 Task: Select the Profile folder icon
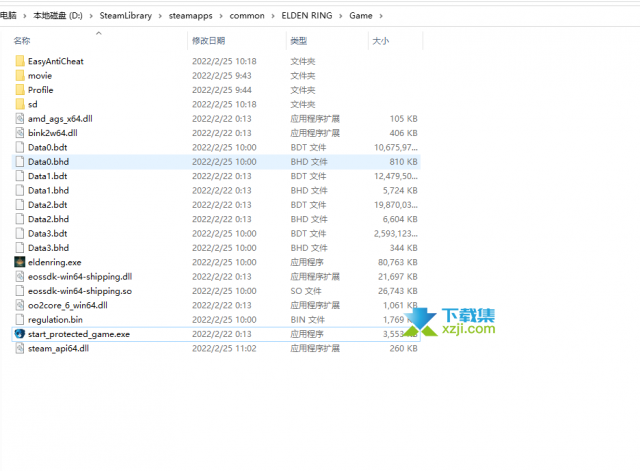[20, 90]
